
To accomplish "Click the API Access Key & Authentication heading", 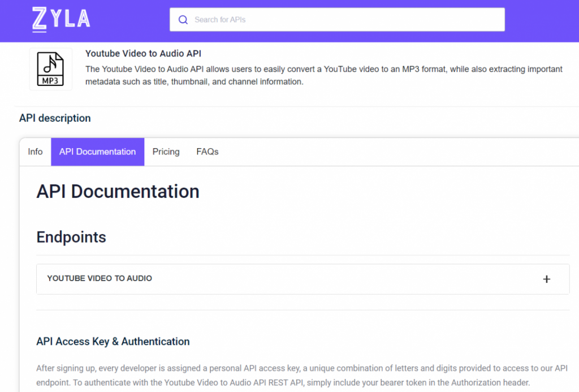I will [x=113, y=342].
